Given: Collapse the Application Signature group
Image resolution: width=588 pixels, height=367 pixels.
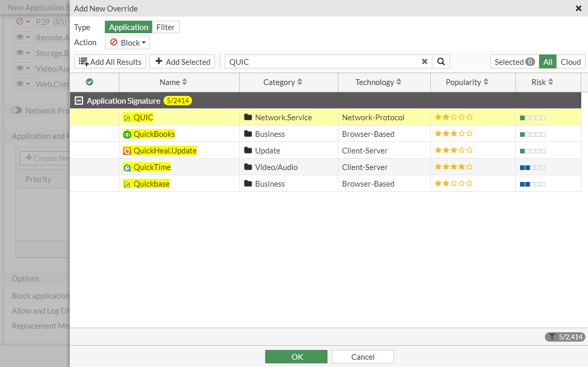Looking at the screenshot, I should [x=78, y=100].
